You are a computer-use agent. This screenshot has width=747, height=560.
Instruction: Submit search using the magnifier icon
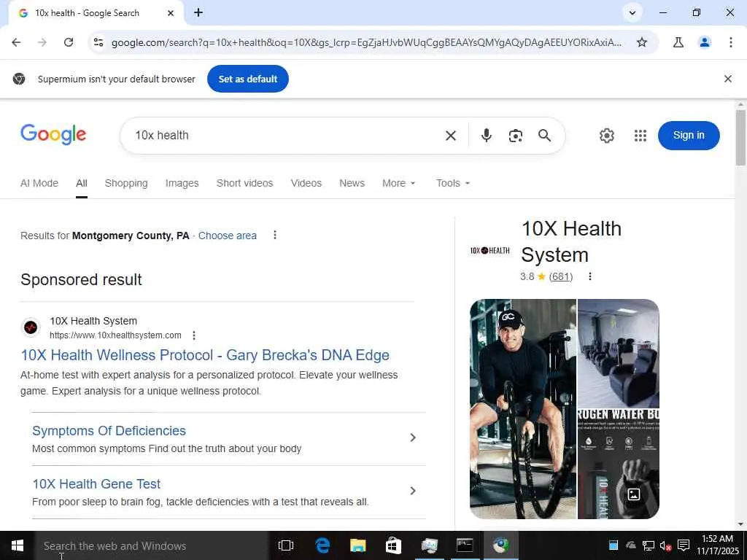tap(544, 136)
